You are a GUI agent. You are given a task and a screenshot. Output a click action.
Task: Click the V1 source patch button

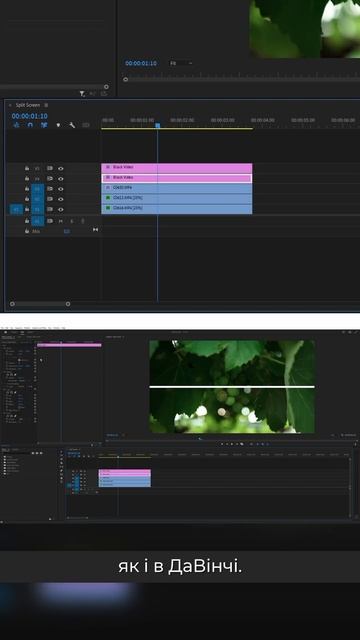click(x=16, y=209)
